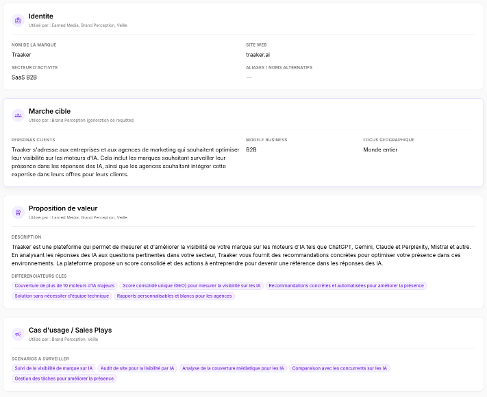Click the Identité section icon
487x397 pixels.
[x=18, y=20]
